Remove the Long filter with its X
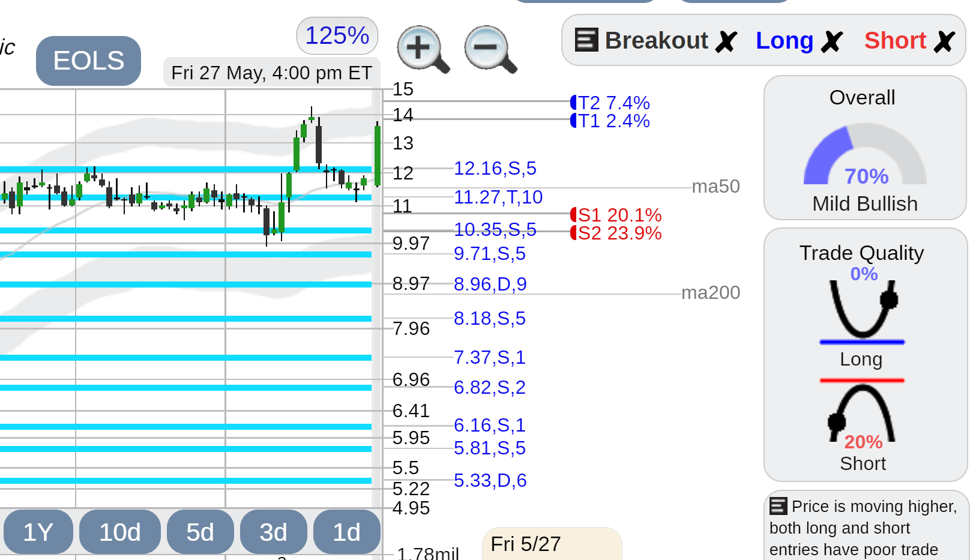The image size is (976, 560). [832, 41]
